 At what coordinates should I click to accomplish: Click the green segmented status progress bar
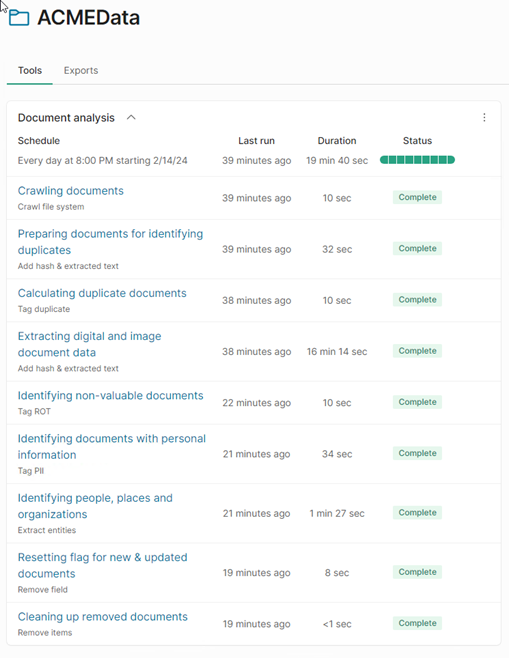point(418,160)
